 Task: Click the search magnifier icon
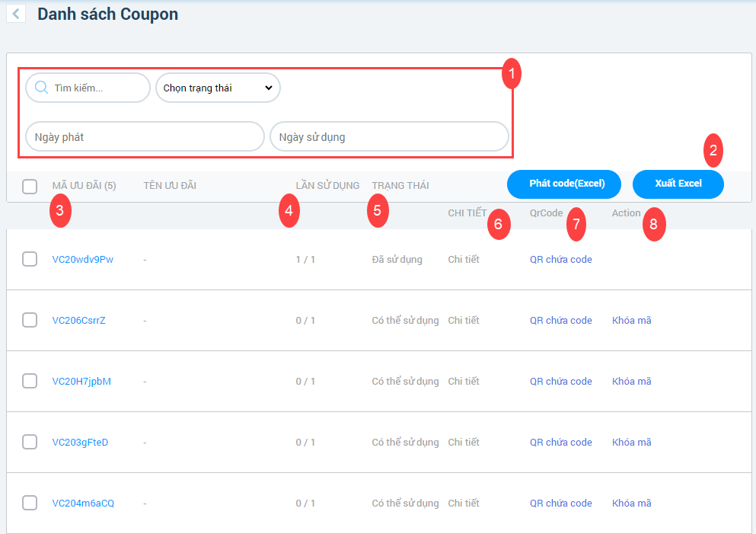[x=41, y=88]
